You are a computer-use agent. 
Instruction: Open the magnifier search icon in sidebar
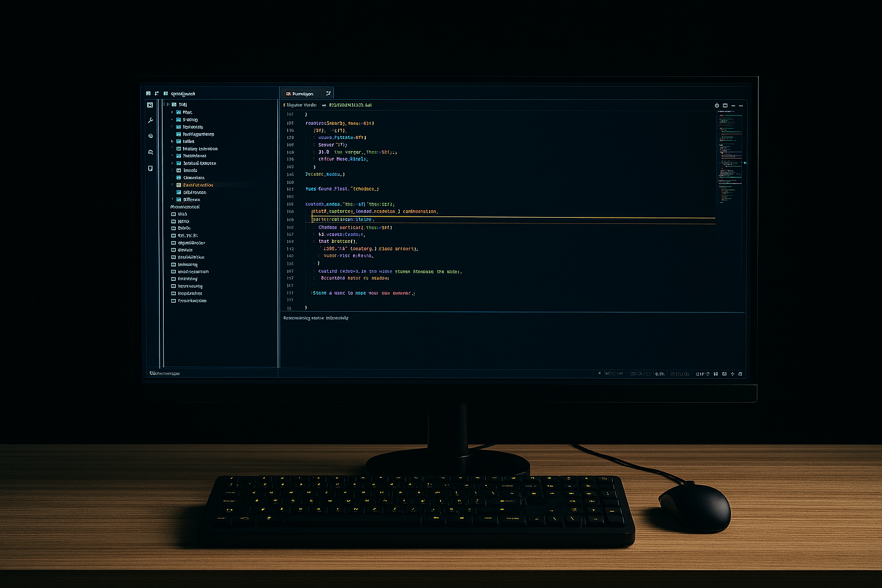click(x=150, y=152)
